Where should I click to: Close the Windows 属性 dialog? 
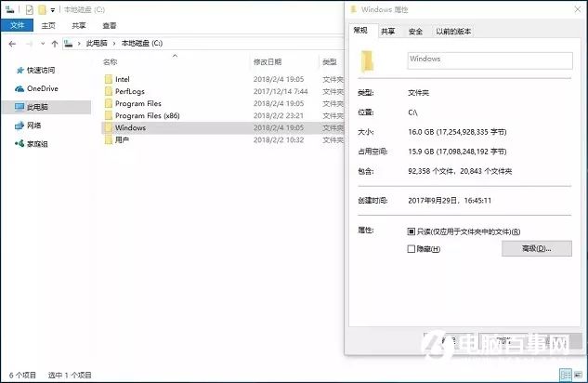(x=578, y=9)
